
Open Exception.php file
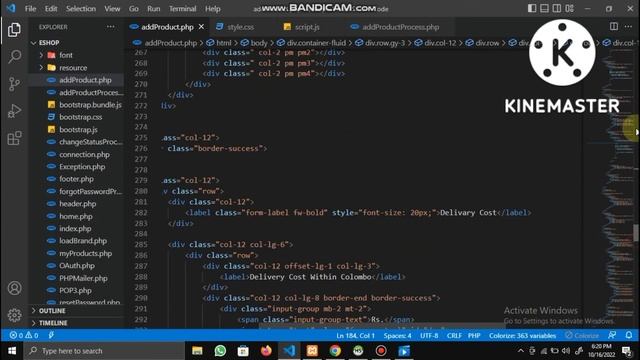(x=82, y=167)
